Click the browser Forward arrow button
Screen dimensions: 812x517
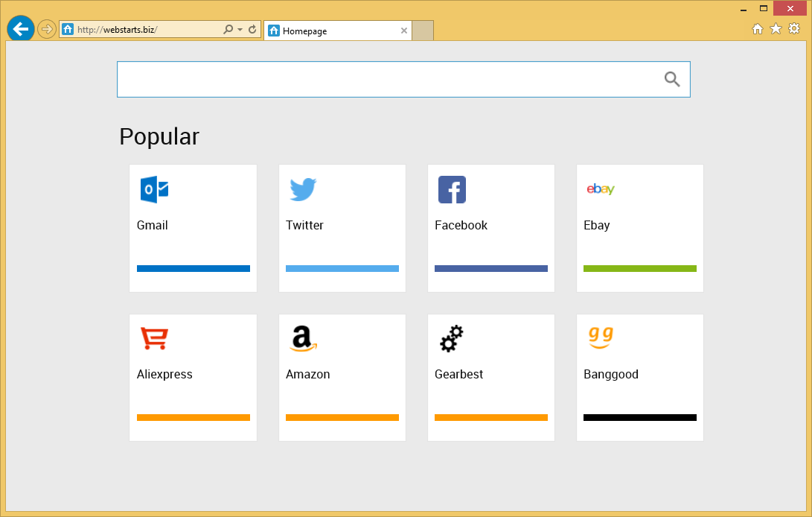coord(47,29)
